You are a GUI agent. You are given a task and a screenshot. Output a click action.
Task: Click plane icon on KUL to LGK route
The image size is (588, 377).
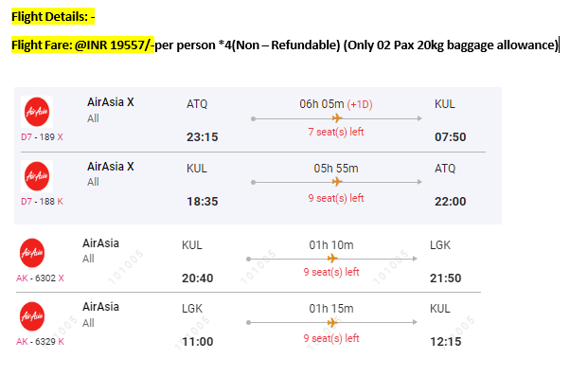point(332,259)
